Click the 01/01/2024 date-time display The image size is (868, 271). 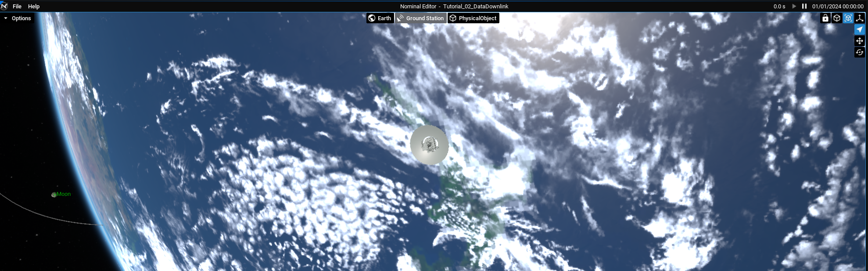(x=838, y=6)
